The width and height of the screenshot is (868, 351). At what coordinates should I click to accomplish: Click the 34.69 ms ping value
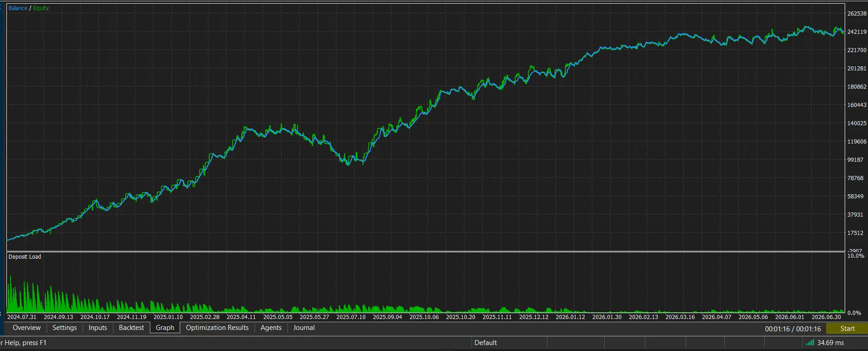(x=831, y=343)
